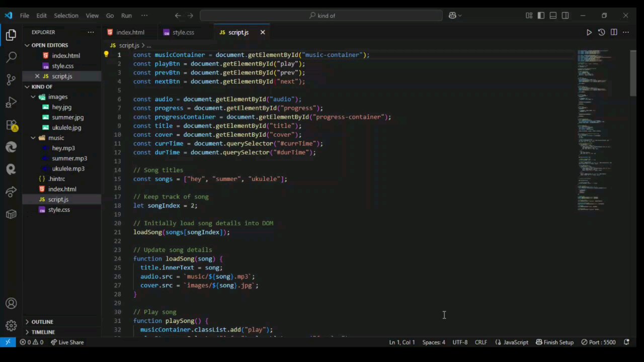This screenshot has height=362, width=644.
Task: Open ukulele.jpg file
Action: click(x=66, y=128)
